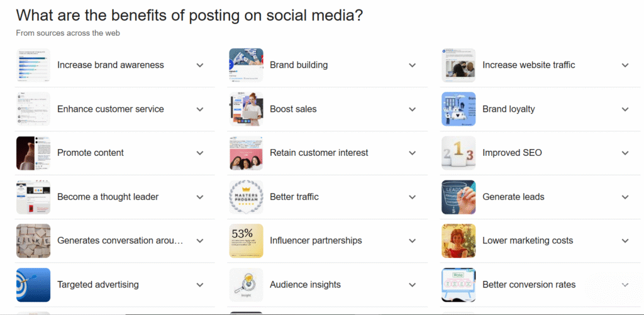Screen dimensions: 644x315
Task: Expand the Improved SEO chevron
Action: (625, 153)
